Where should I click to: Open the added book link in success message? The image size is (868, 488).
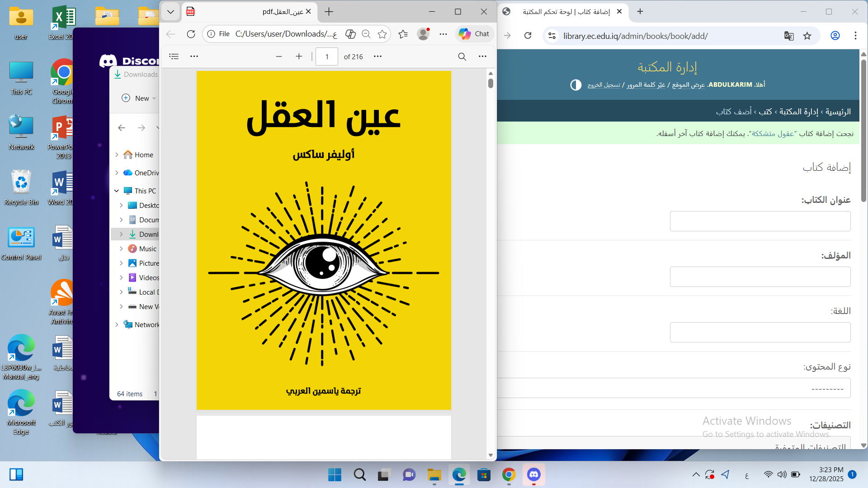(x=773, y=134)
